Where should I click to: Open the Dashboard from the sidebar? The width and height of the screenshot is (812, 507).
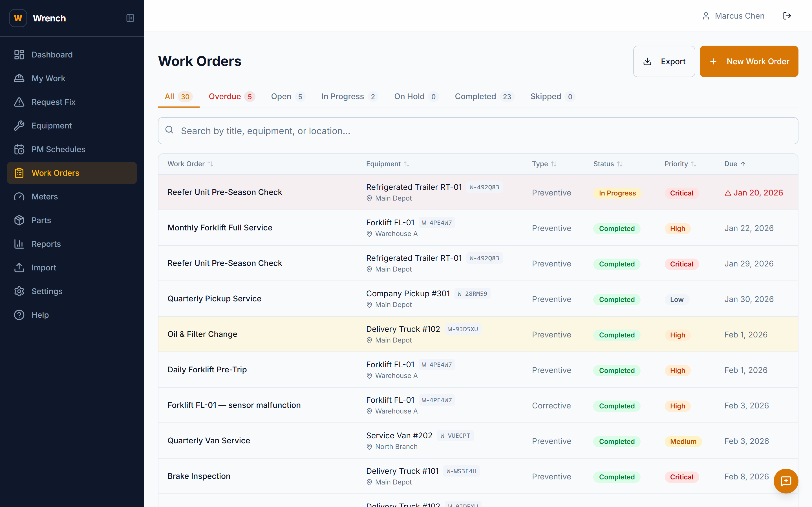pyautogui.click(x=52, y=54)
